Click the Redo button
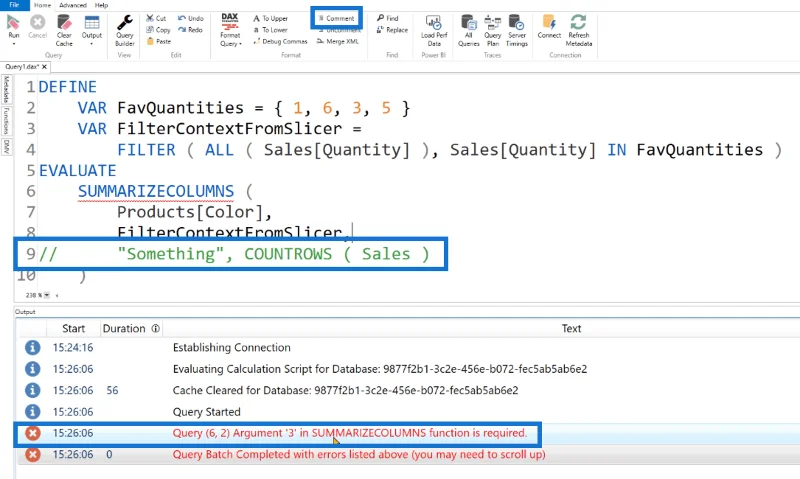800x479 pixels. 190,30
